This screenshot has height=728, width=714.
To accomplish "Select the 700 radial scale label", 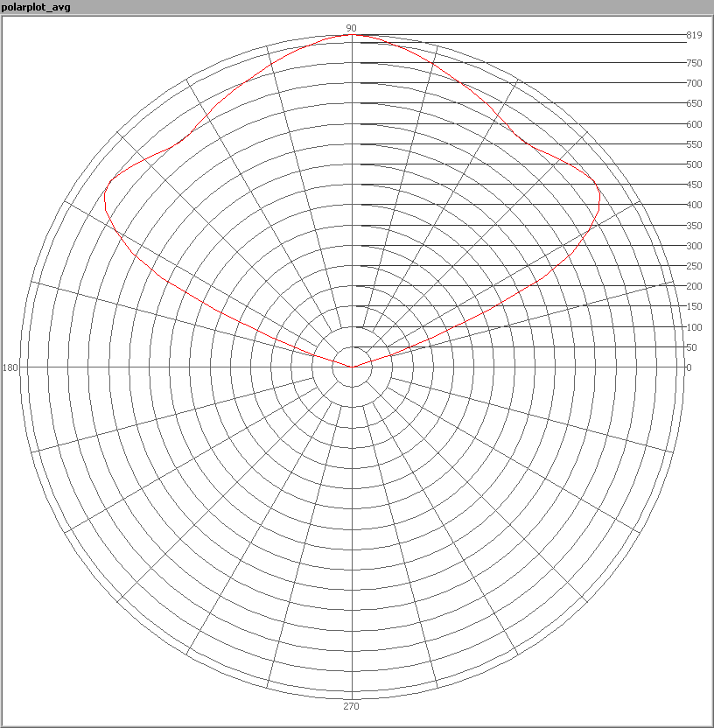I will 694,83.
